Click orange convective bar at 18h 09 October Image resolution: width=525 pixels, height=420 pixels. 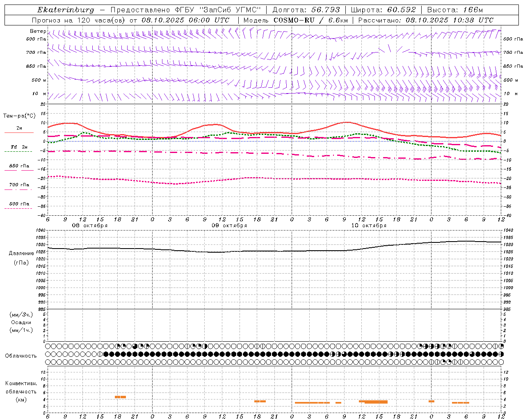click(260, 401)
